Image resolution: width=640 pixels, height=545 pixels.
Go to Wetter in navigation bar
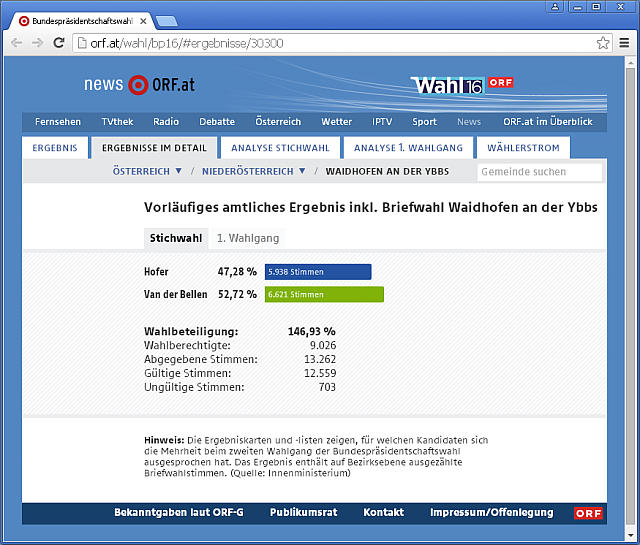[336, 122]
